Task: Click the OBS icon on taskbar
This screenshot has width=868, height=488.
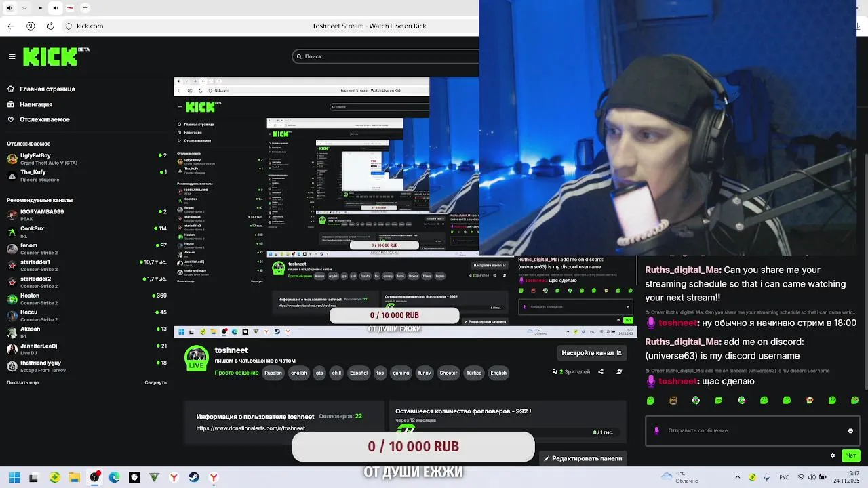Action: click(94, 477)
